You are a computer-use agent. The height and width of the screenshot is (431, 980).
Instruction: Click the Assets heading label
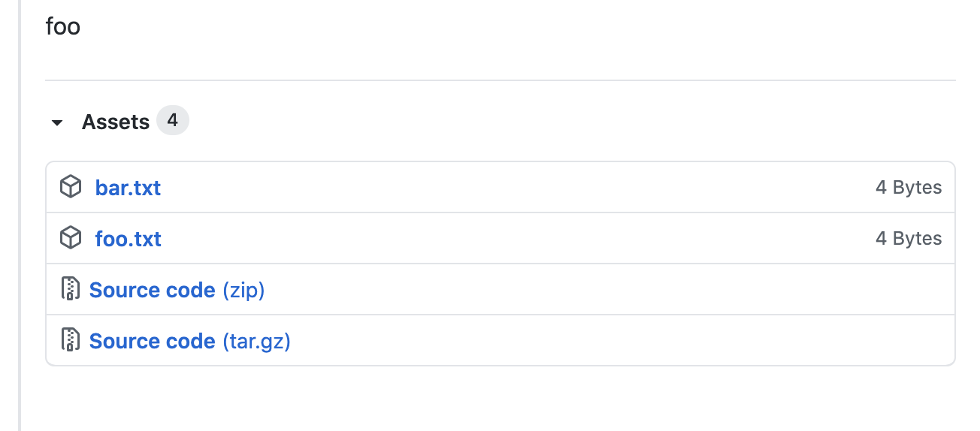116,122
